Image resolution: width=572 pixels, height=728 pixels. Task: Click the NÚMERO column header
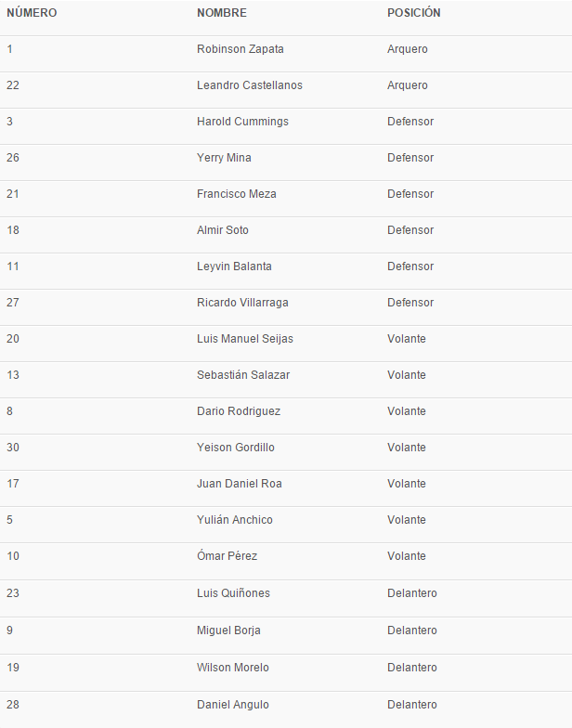point(32,13)
